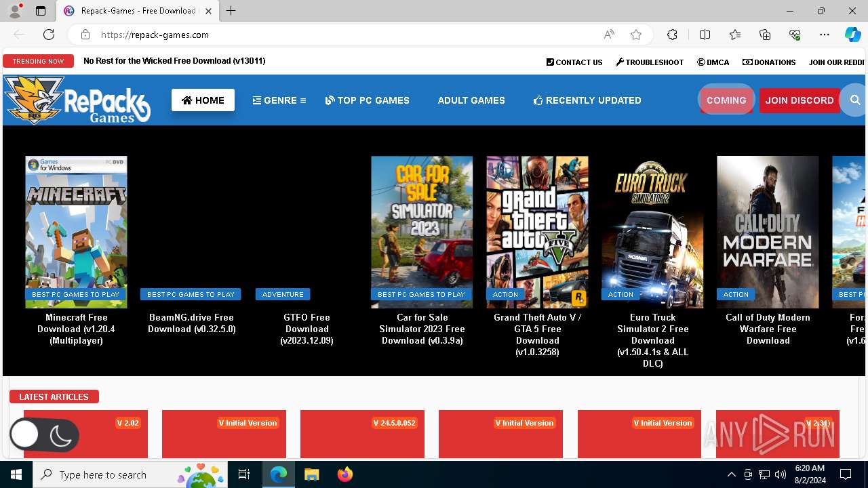The image size is (868, 488).
Task: Open the Grand Theft Auto V cover
Action: pos(537,232)
